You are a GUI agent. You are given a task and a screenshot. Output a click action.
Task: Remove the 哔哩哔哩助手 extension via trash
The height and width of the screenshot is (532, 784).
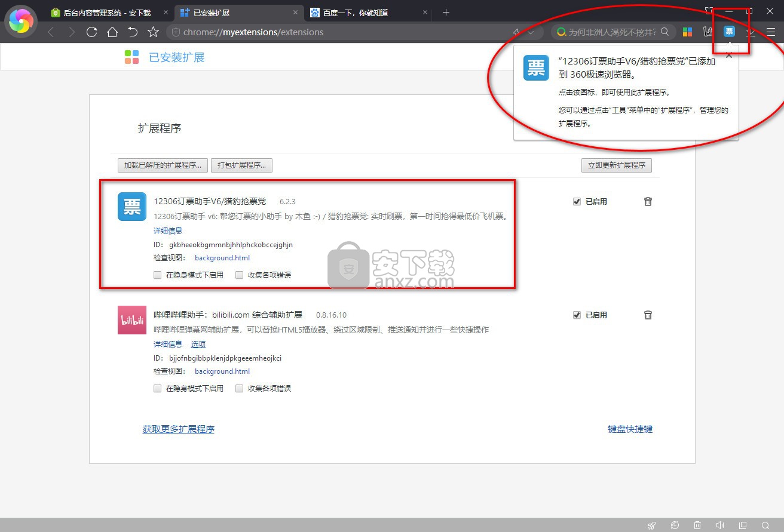(648, 315)
